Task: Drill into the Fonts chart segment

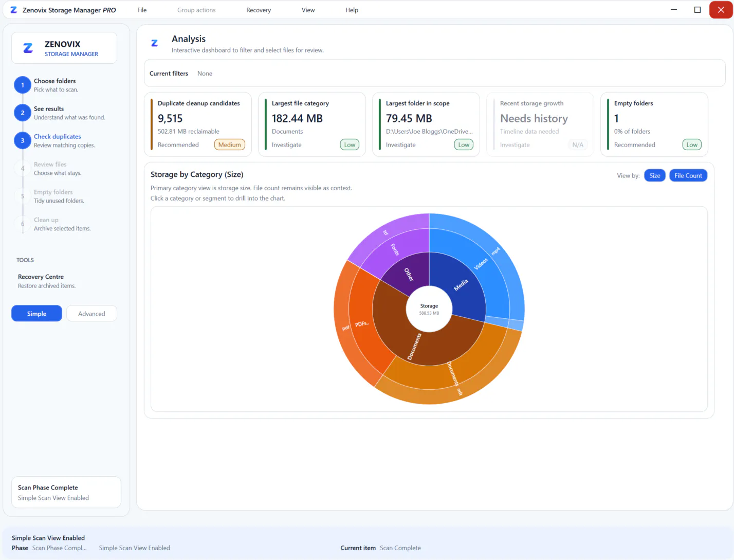Action: [394, 250]
